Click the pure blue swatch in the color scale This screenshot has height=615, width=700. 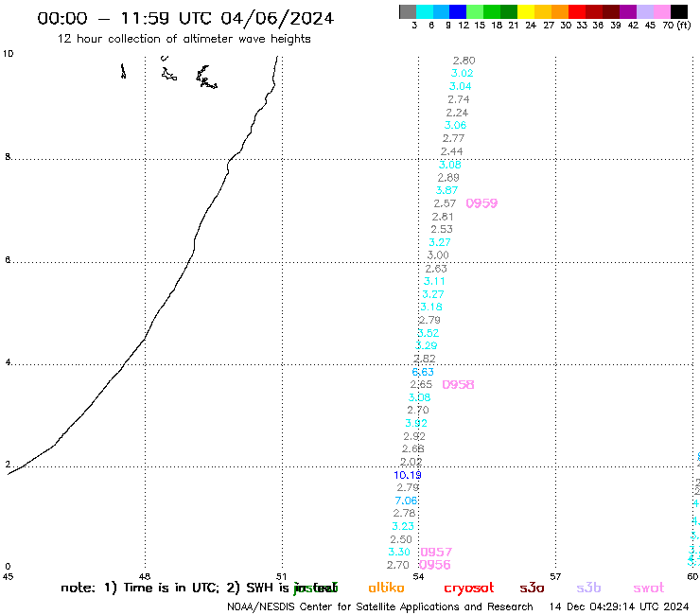(x=458, y=11)
